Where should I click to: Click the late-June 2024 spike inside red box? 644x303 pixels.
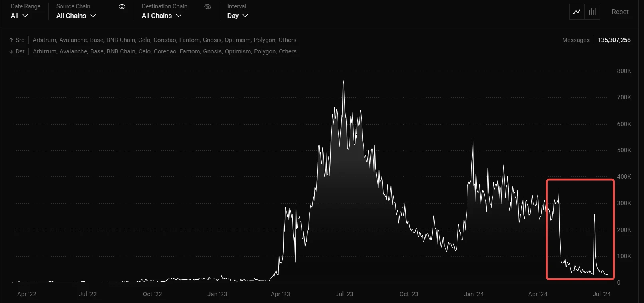coord(594,215)
